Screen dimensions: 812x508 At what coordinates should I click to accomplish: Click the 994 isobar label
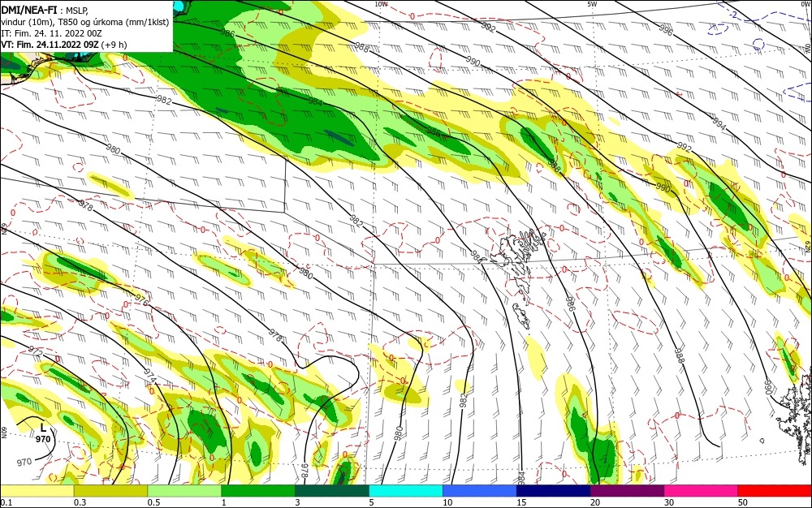coord(719,124)
